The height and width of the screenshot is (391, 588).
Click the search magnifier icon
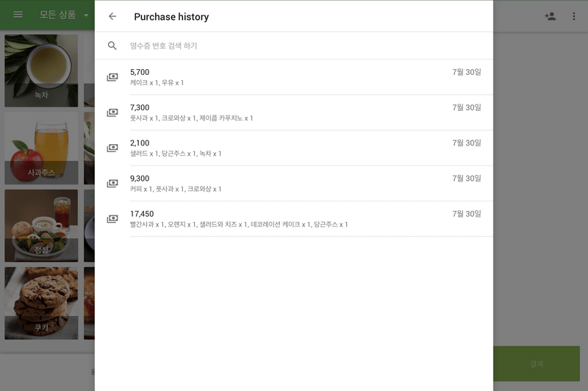(x=112, y=46)
